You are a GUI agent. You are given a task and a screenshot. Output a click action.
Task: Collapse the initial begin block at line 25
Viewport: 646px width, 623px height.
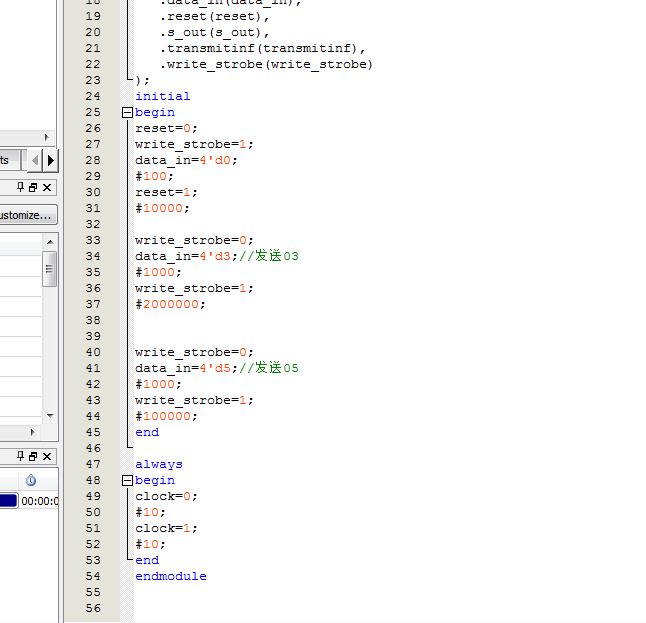127,113
